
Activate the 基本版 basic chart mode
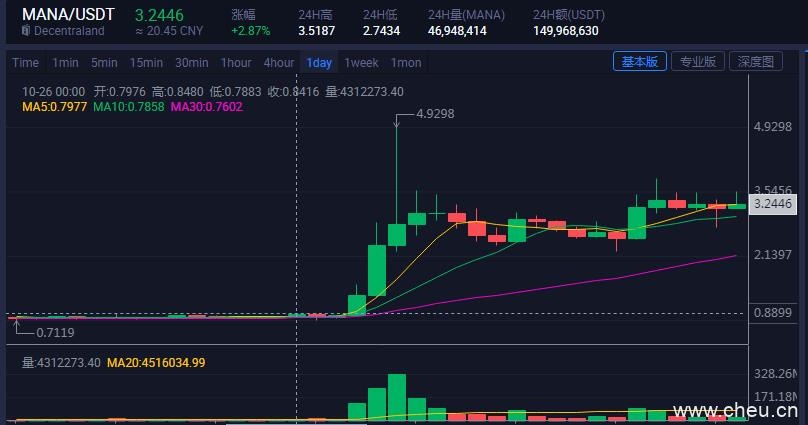pyautogui.click(x=639, y=62)
